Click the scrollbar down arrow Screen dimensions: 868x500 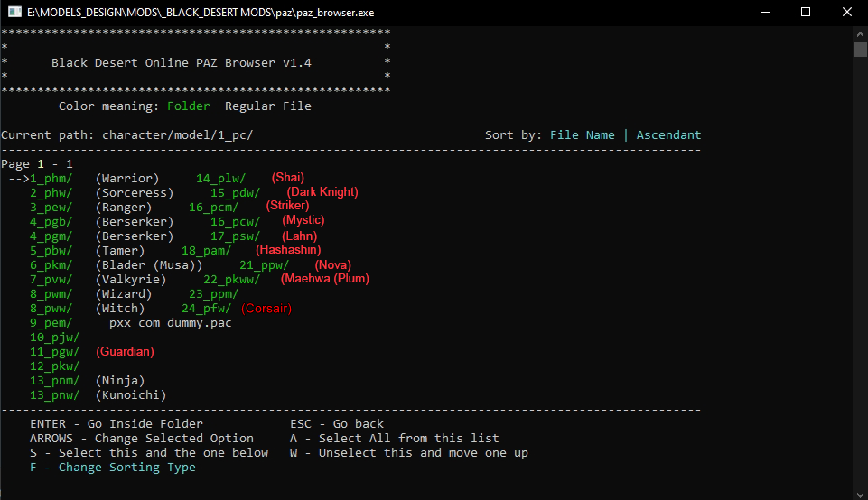[860, 492]
